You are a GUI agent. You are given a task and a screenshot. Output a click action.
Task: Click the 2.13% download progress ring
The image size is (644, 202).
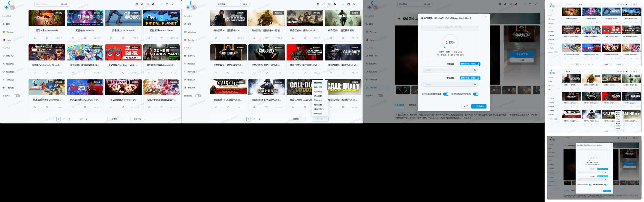coord(450,42)
